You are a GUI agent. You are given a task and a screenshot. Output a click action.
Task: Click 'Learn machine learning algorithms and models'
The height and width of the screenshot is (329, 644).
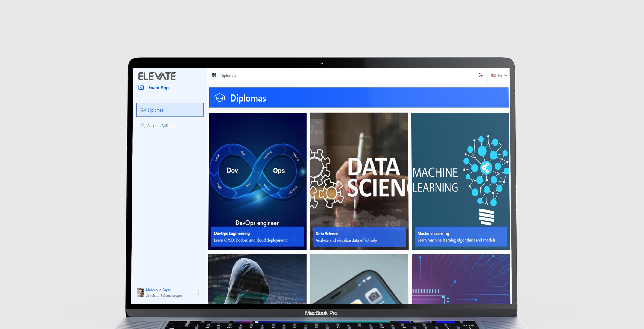coord(456,240)
